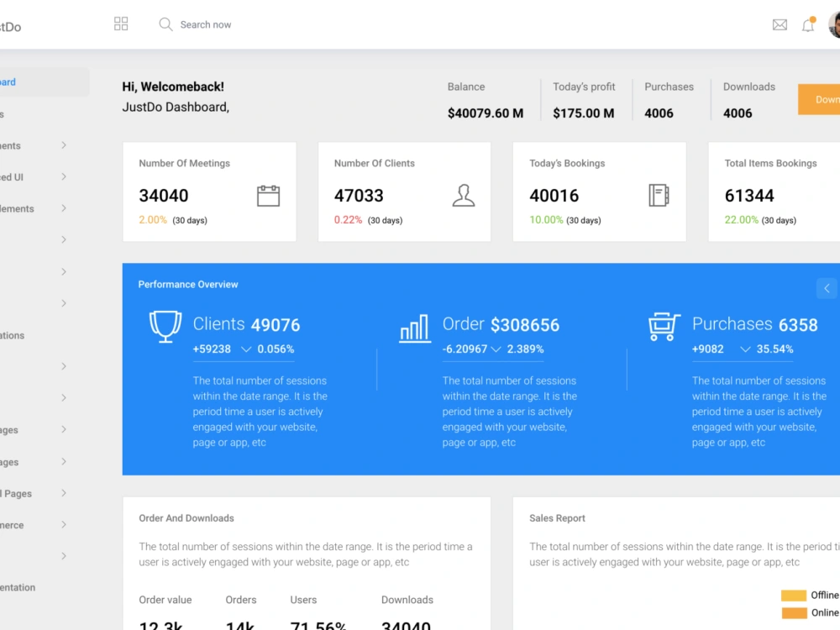This screenshot has width=840, height=630.
Task: Click the person icon on Number Of Clients card
Action: point(464,195)
